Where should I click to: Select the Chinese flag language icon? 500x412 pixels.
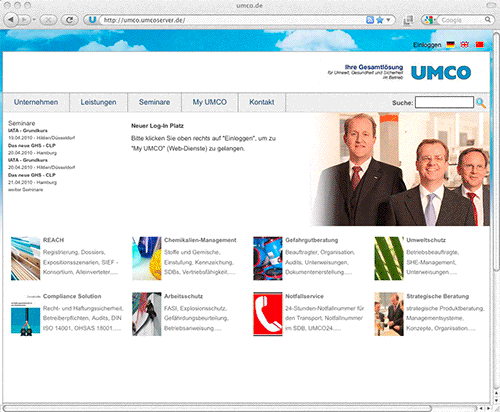(x=480, y=45)
